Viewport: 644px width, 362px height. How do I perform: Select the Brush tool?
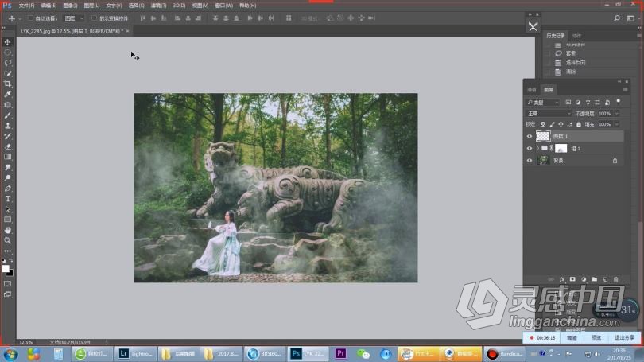coord(7,115)
